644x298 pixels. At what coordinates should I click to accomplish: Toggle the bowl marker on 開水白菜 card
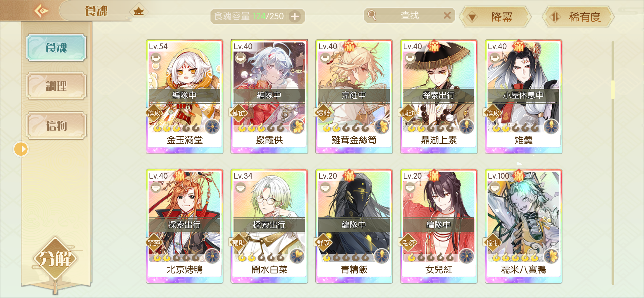(x=240, y=187)
